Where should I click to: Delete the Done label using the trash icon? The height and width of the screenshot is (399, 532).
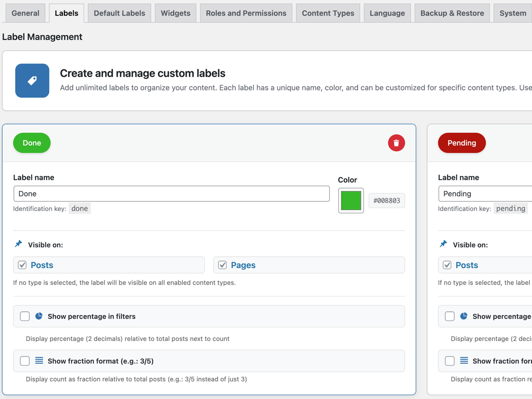(x=396, y=143)
